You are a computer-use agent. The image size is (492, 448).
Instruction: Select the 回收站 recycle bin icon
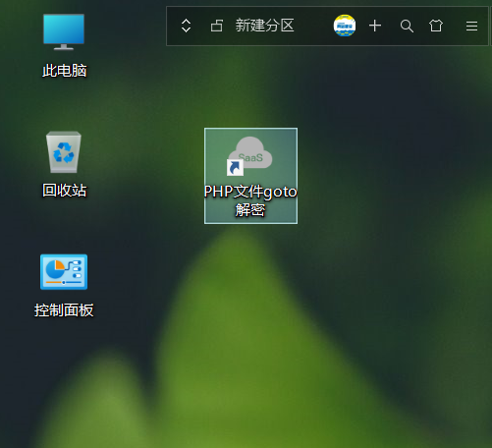[64, 152]
